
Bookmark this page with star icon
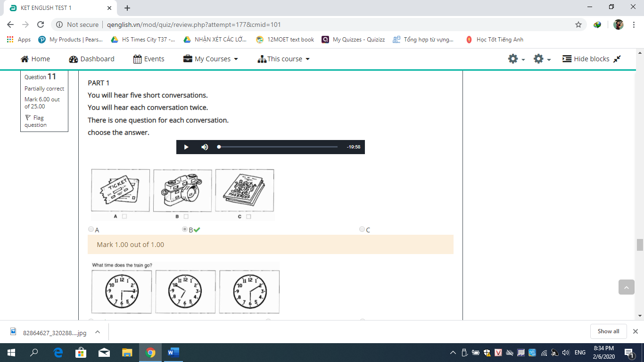578,25
